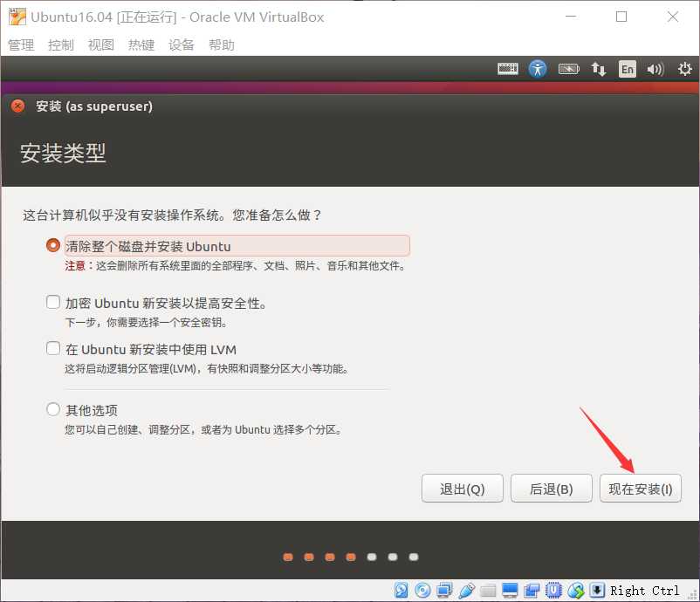Screen dimensions: 700x602
Task: Open the network up/down arrows indicator
Action: pos(598,69)
